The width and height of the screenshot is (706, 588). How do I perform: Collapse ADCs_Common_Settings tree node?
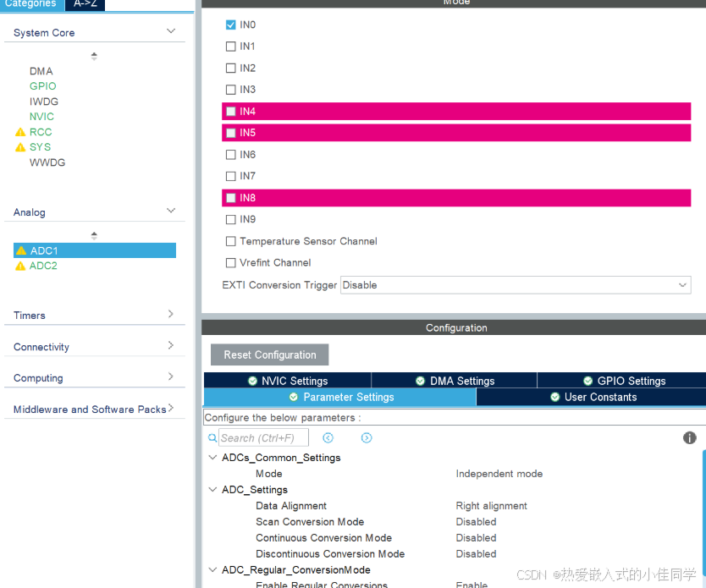212,457
